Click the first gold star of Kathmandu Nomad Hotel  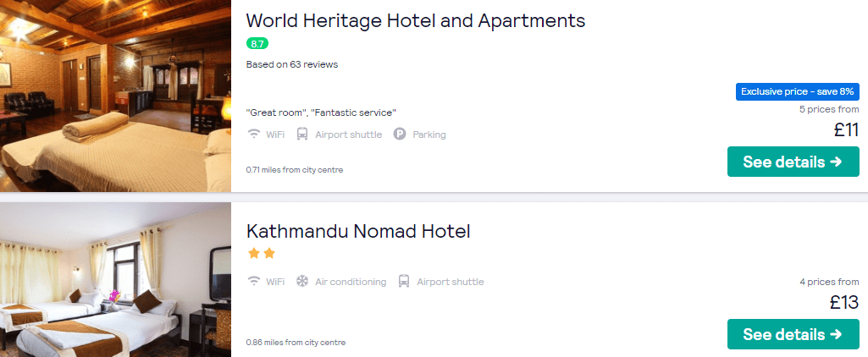pyautogui.click(x=254, y=254)
